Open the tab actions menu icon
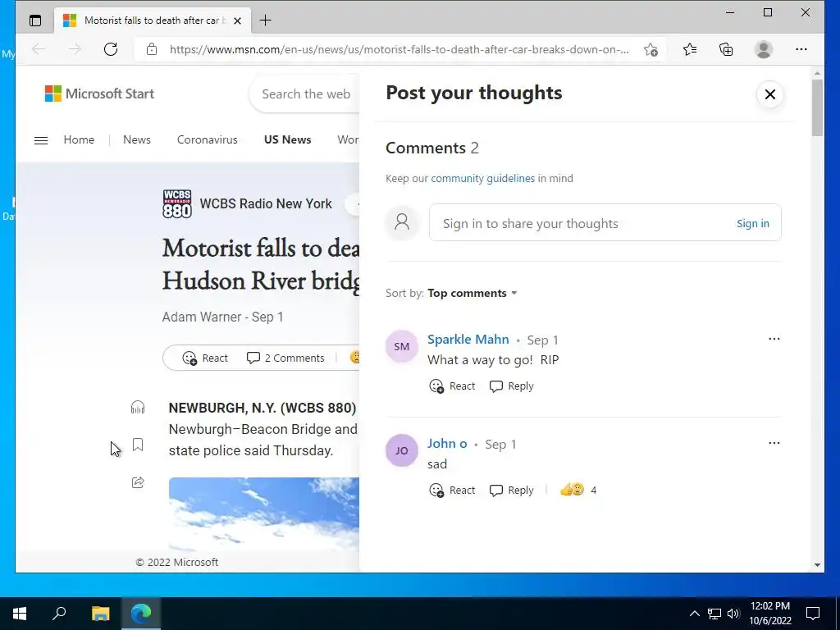Image resolution: width=840 pixels, height=630 pixels. click(x=35, y=21)
